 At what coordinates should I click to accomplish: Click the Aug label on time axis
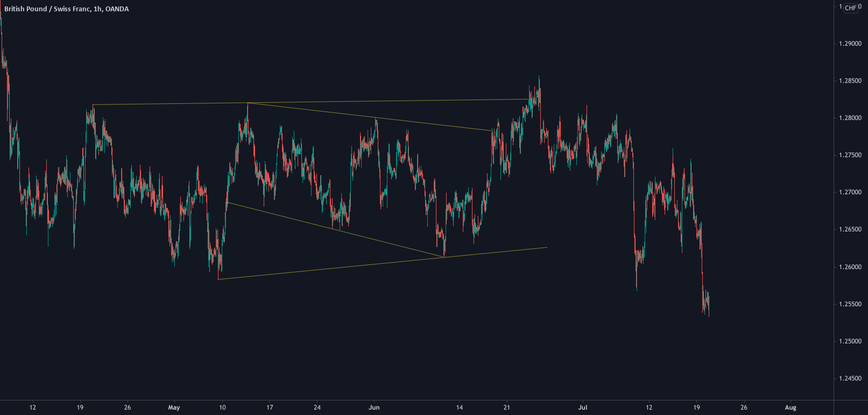(x=791, y=407)
